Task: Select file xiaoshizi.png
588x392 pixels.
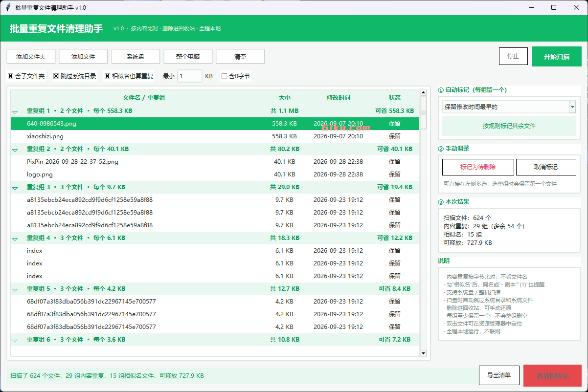Action: [x=215, y=136]
